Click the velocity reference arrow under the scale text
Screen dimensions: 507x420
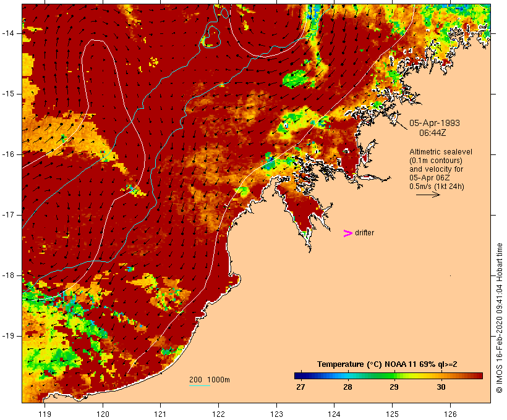(428, 195)
